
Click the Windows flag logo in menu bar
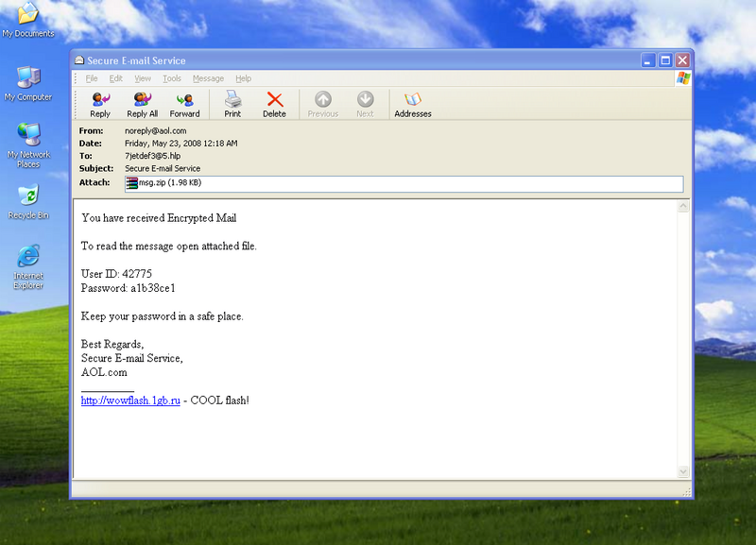pos(683,78)
